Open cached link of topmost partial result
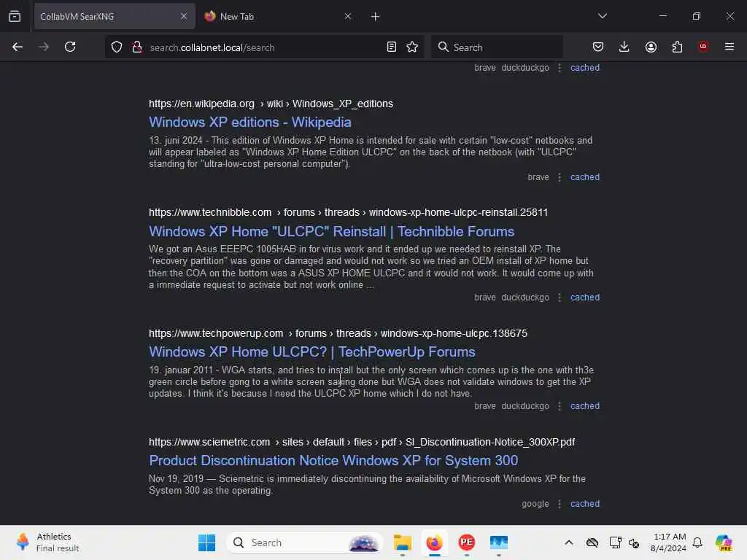This screenshot has width=747, height=560. (x=585, y=68)
